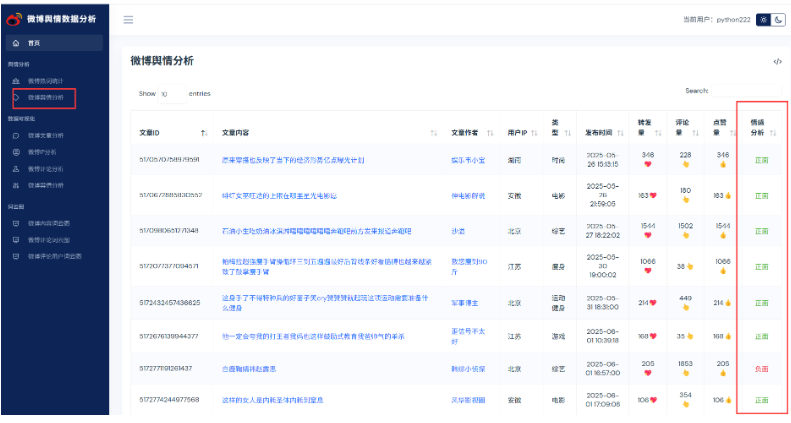Sort by 文章ID column arrows
The height and width of the screenshot is (423, 791).
pyautogui.click(x=204, y=133)
